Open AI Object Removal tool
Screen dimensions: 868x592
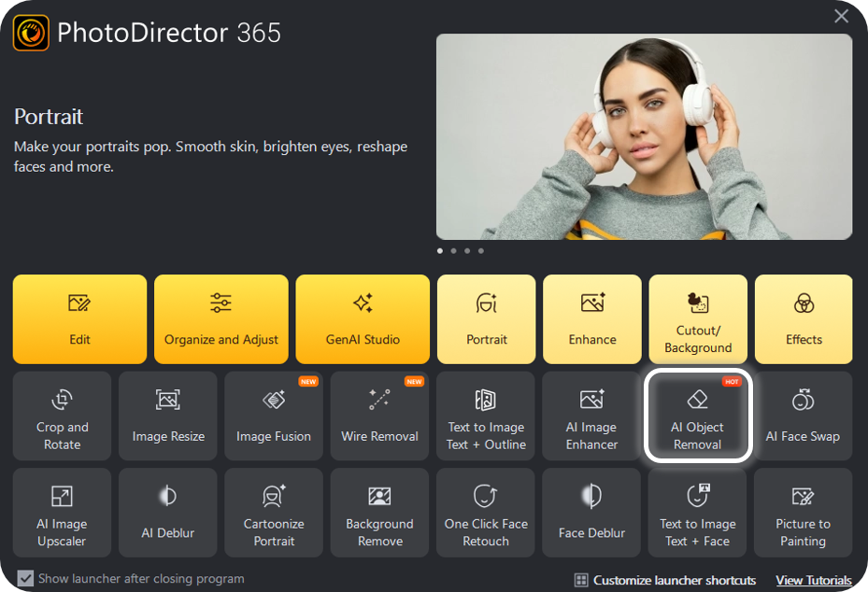coord(698,416)
